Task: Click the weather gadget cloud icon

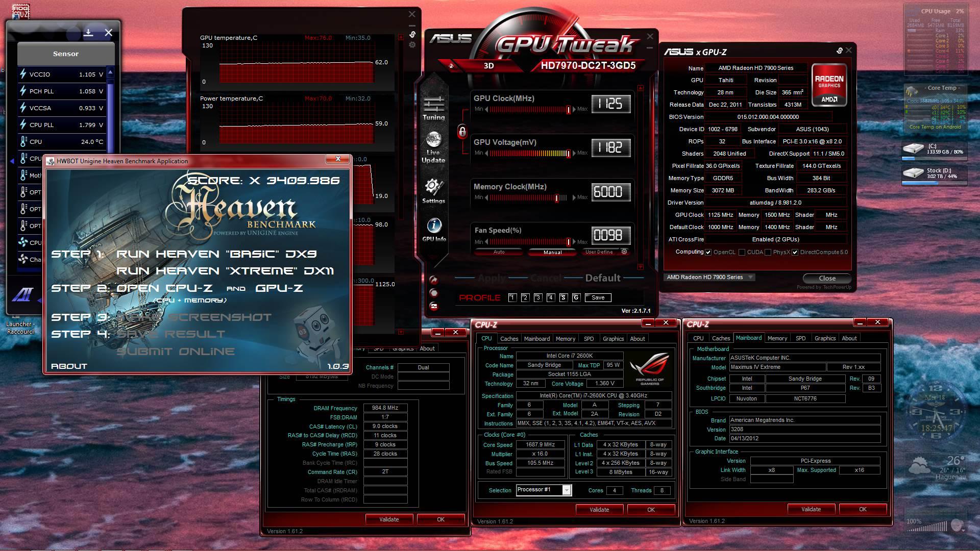Action: coord(919,465)
